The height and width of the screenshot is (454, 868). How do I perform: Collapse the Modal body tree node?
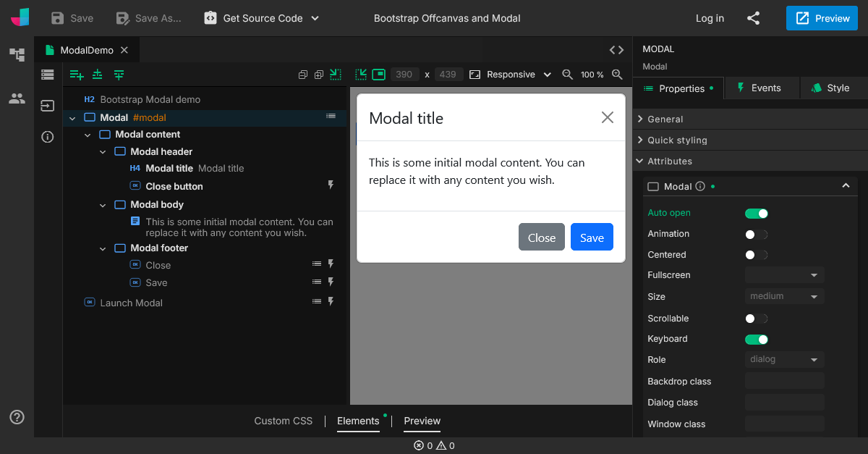pos(103,205)
